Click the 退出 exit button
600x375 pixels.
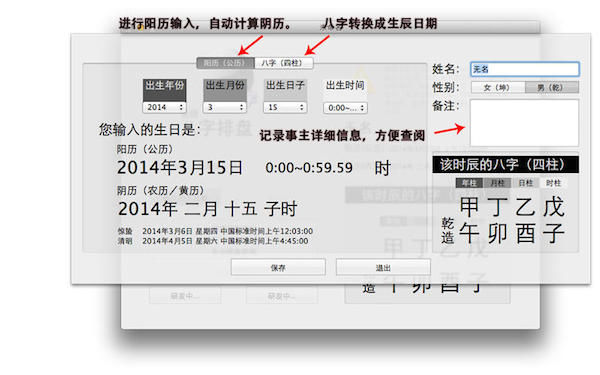tap(383, 267)
